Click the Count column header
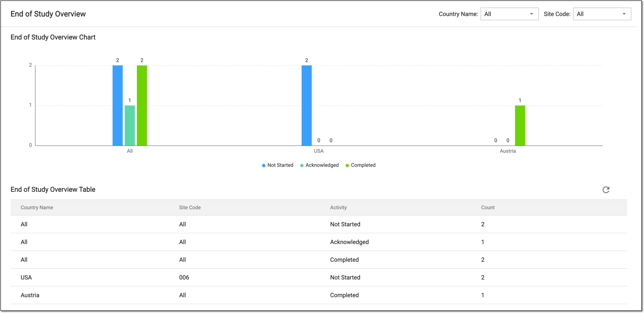 click(x=488, y=207)
